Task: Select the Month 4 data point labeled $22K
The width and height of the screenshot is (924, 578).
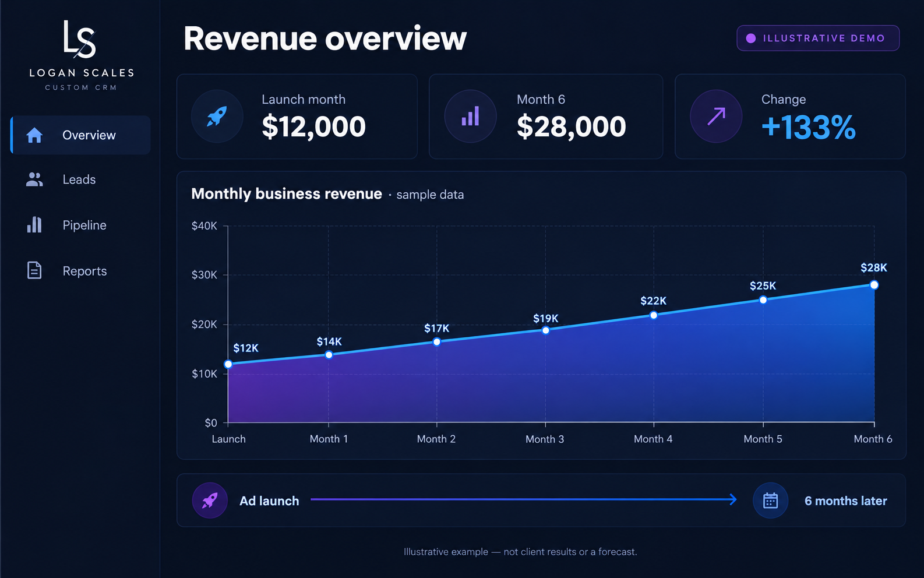Action: (654, 315)
